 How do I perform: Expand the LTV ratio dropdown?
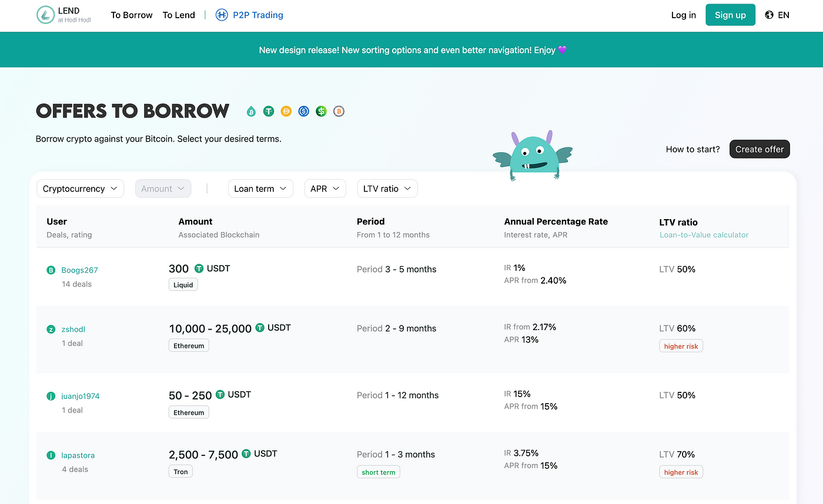[x=387, y=189]
